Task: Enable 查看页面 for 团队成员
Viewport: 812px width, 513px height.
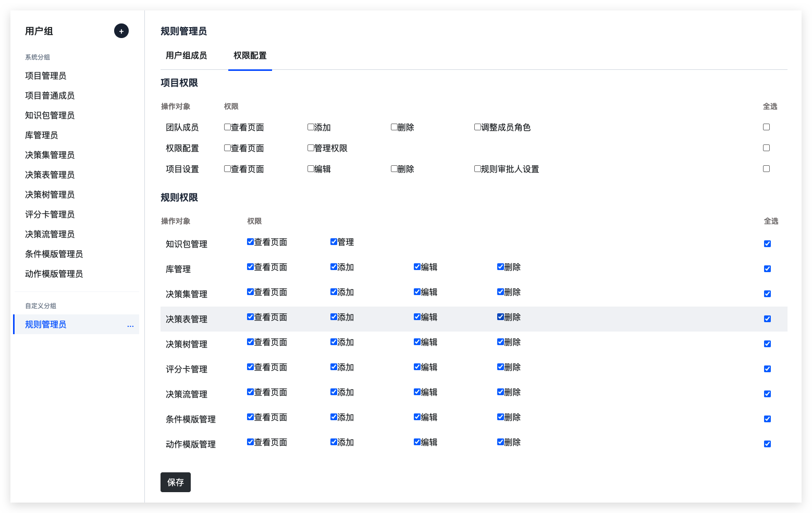Action: (227, 127)
